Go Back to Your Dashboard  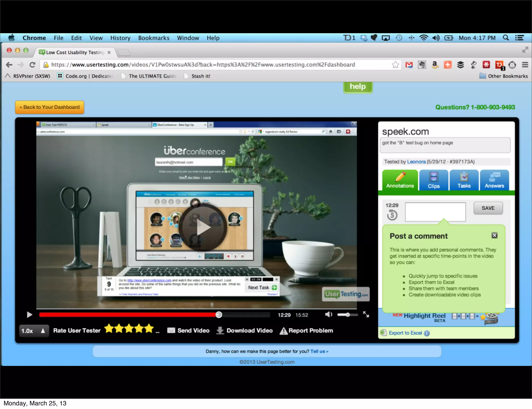[50, 107]
